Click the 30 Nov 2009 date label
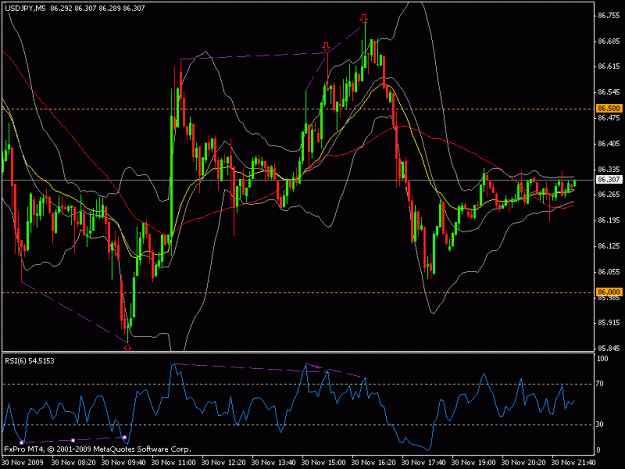The width and height of the screenshot is (625, 469). [22, 463]
